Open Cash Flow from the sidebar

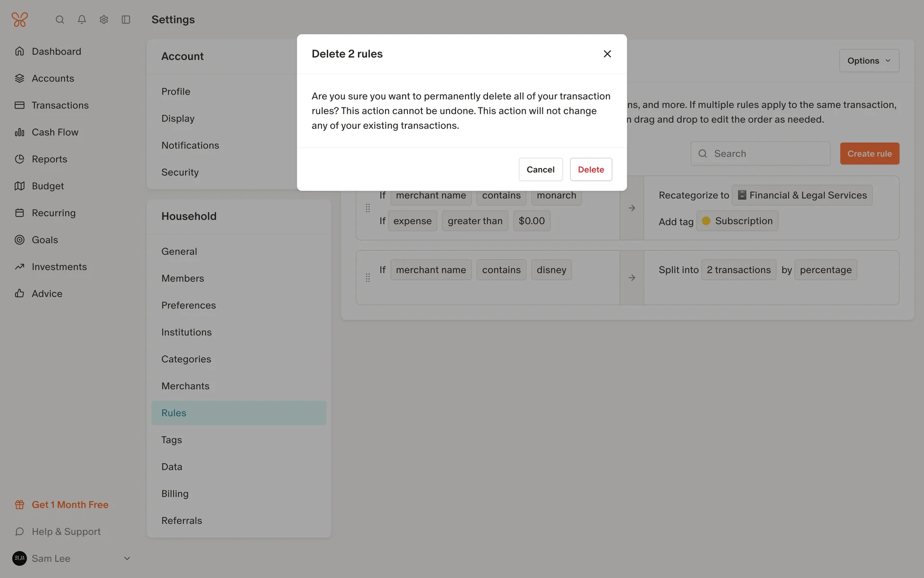point(55,132)
